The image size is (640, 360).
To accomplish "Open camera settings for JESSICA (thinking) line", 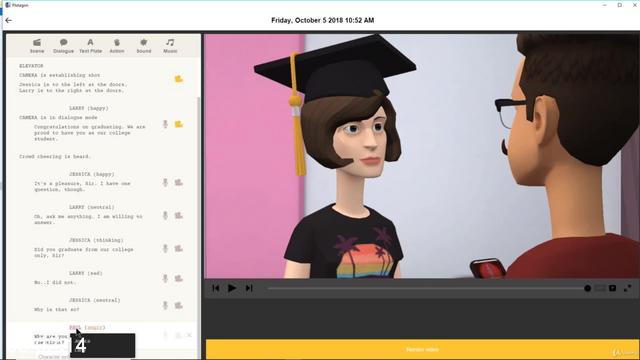I will point(179,249).
